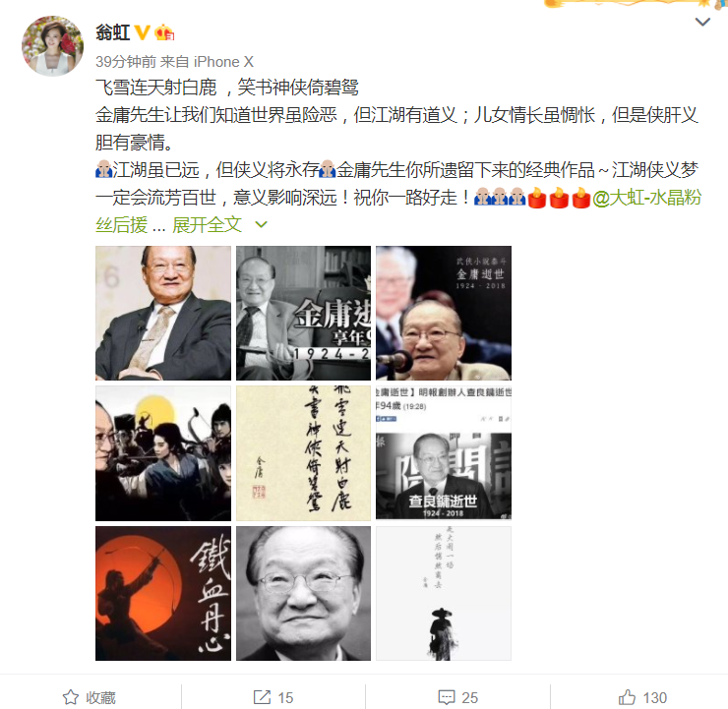
Task: Open 翁虹's profile avatar picture
Action: (52, 45)
